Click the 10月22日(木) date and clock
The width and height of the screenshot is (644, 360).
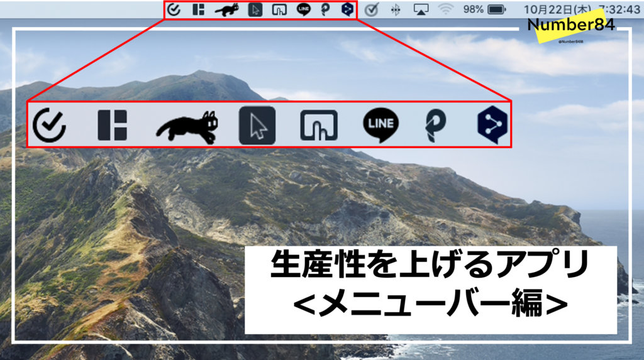pyautogui.click(x=582, y=9)
